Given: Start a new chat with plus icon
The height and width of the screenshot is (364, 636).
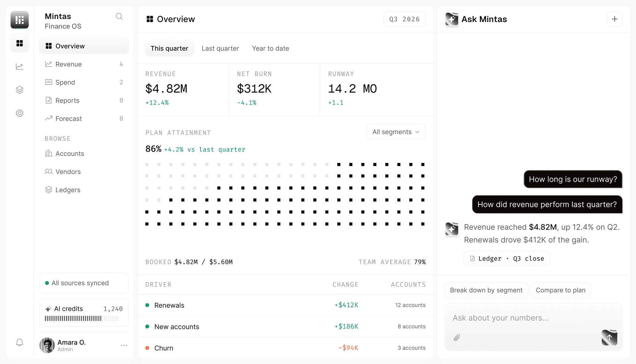Looking at the screenshot, I should [x=615, y=19].
